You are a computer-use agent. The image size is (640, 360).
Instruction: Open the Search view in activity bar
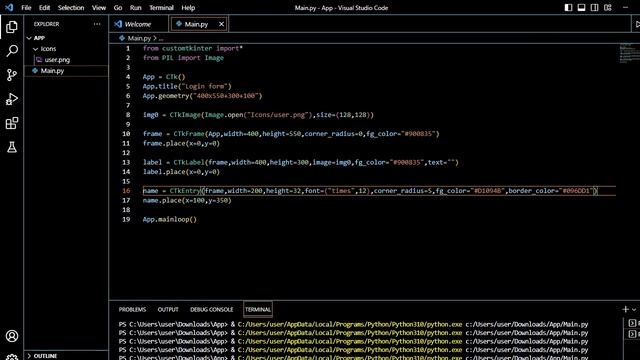(12, 51)
